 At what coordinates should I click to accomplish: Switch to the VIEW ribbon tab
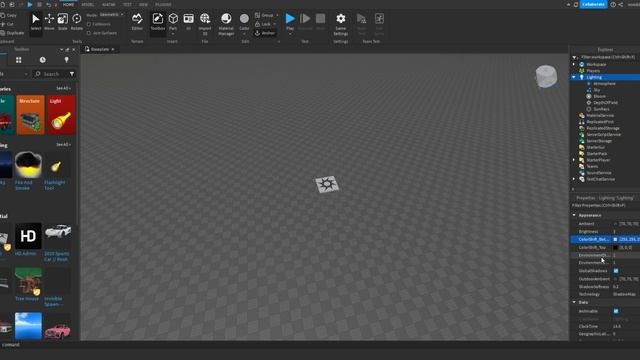tap(143, 4)
